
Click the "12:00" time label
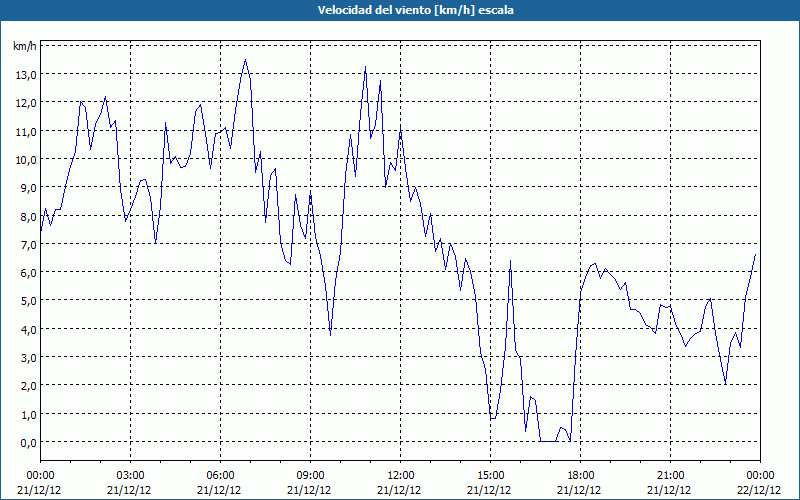coord(401,476)
